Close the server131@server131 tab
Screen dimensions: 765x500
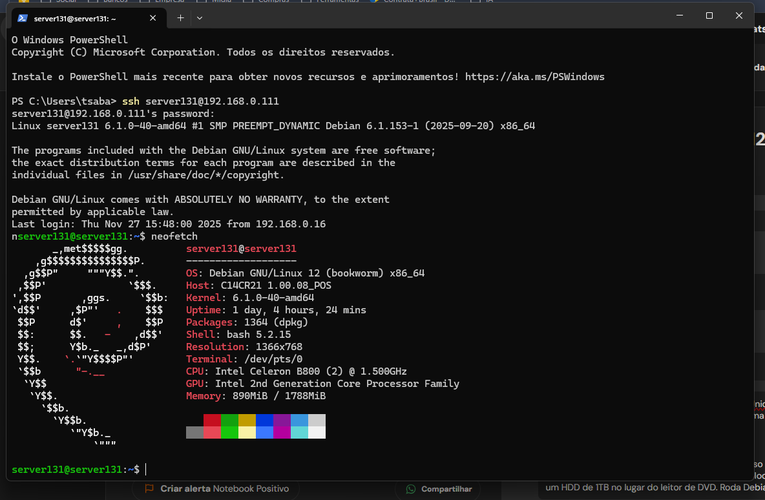(x=153, y=17)
